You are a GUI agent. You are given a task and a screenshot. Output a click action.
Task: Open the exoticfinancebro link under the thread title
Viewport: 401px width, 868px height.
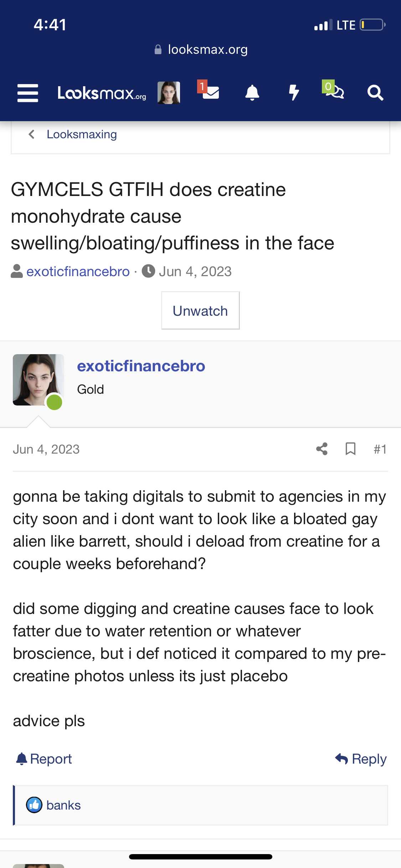[78, 272]
